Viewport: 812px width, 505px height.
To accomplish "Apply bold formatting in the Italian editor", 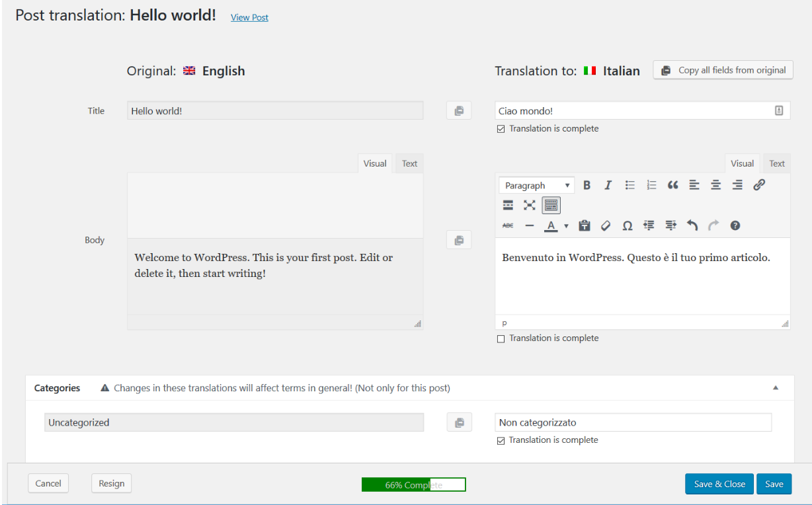I will coord(587,185).
